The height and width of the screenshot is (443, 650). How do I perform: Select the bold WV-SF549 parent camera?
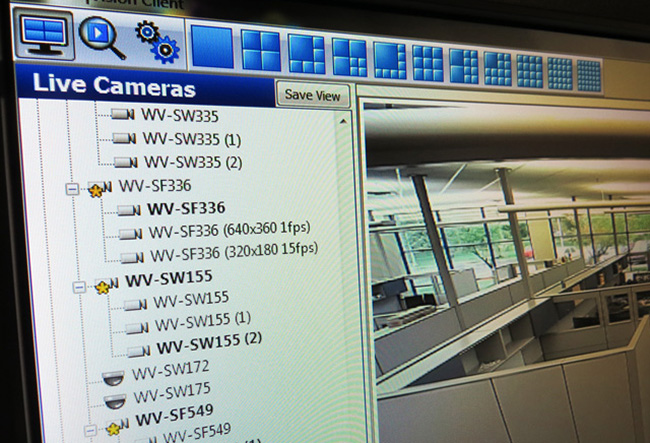[175, 415]
